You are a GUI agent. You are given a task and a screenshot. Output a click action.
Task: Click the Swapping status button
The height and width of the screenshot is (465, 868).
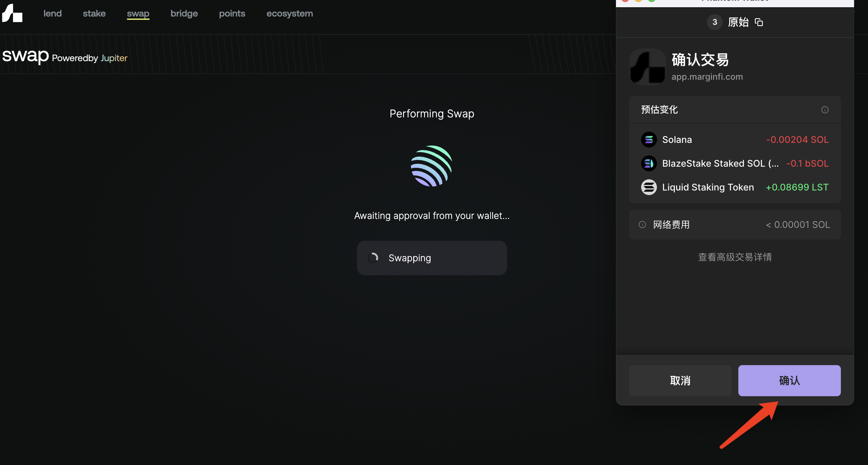(432, 258)
